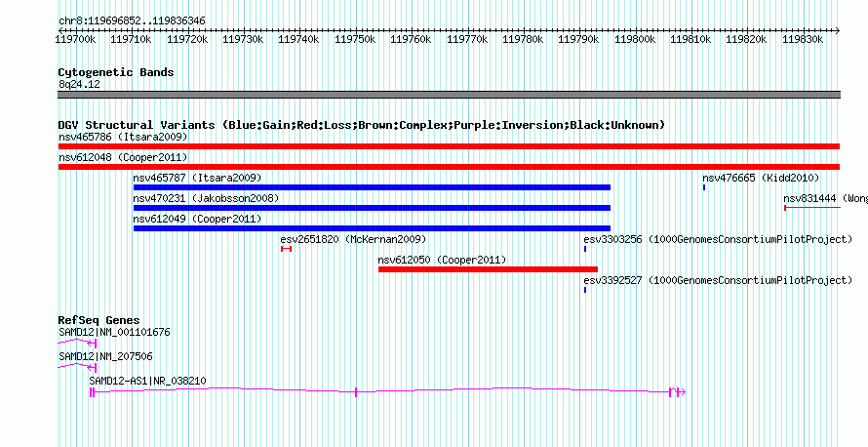
Task: Click the esv2651820 (McKernan2009) red marker
Action: tap(286, 249)
